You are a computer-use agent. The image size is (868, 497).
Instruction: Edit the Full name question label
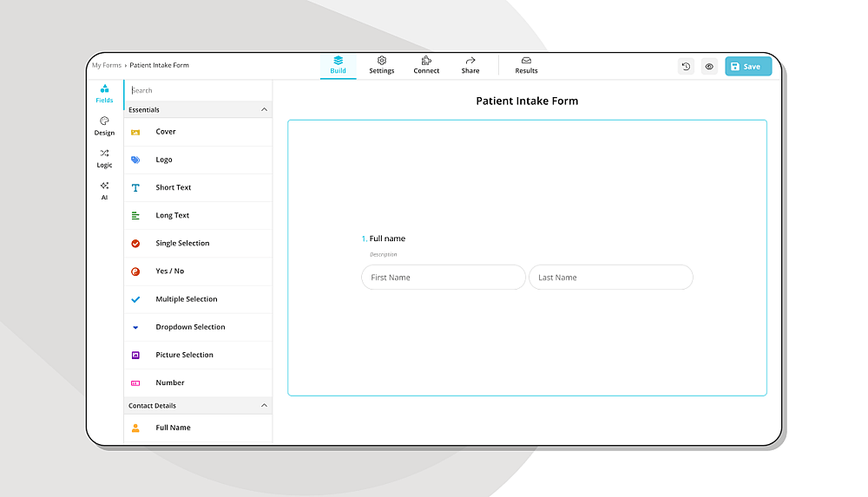point(387,239)
